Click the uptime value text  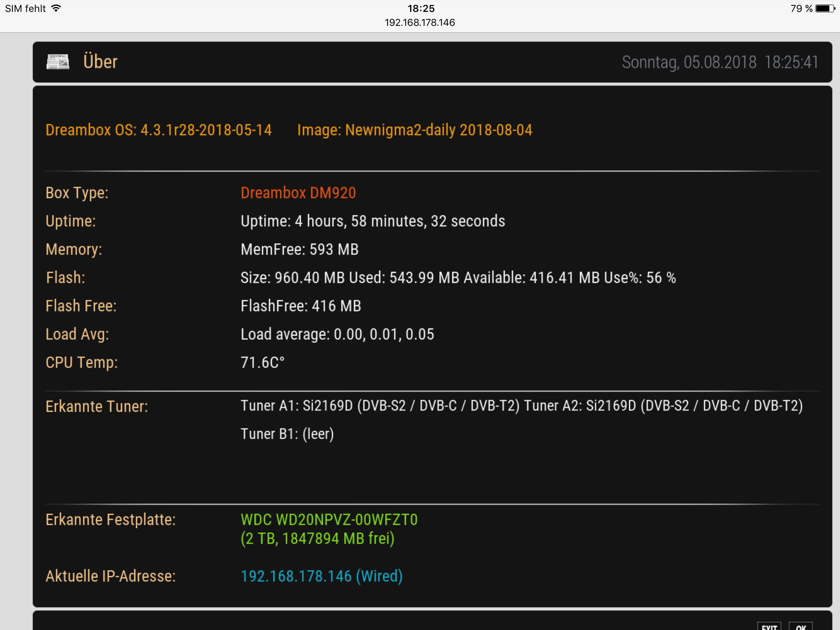[x=372, y=221]
